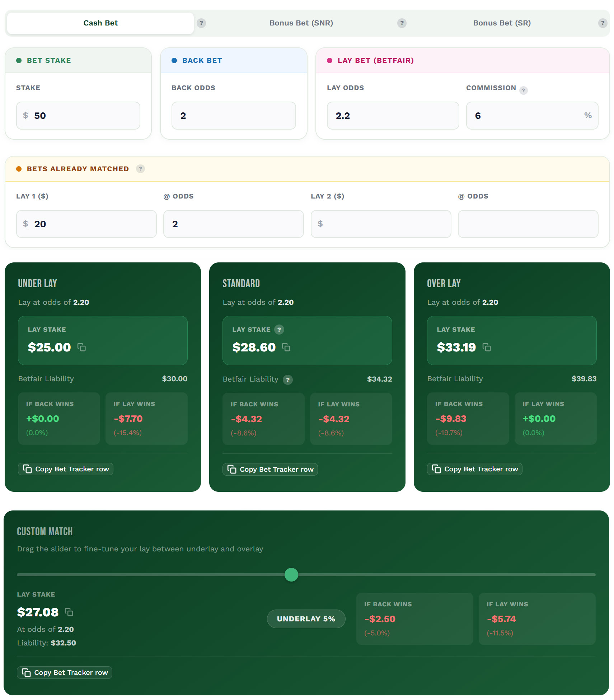Screen dimensions: 614x700
Task: Open help icon next to Bonus Bet (SR)
Action: pos(603,23)
